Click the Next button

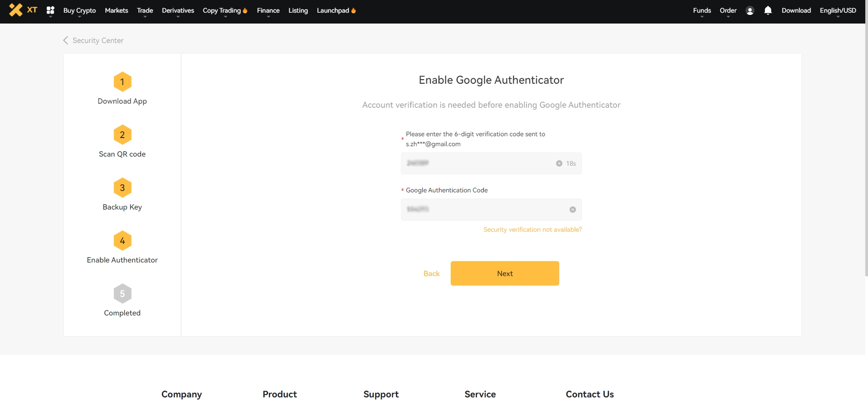(x=505, y=273)
